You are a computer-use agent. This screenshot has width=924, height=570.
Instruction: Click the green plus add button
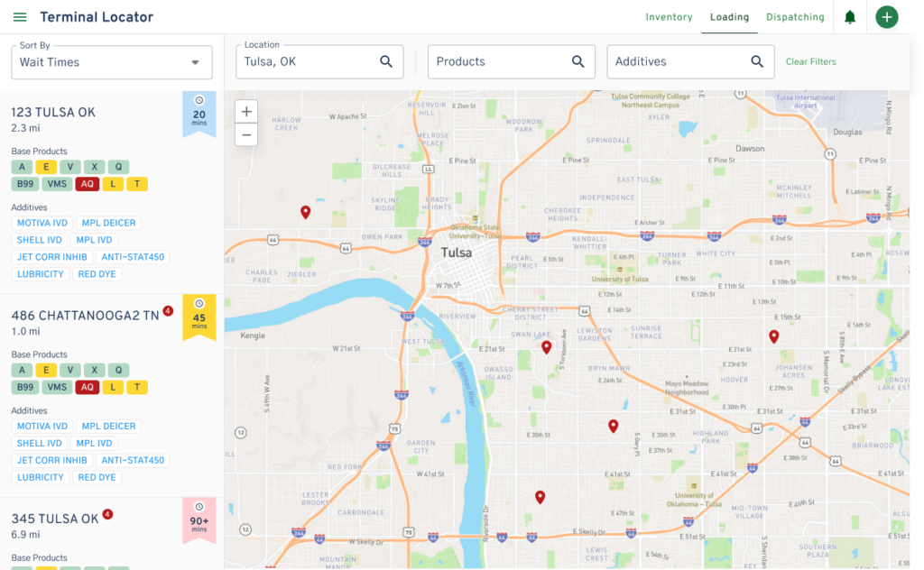tap(886, 17)
